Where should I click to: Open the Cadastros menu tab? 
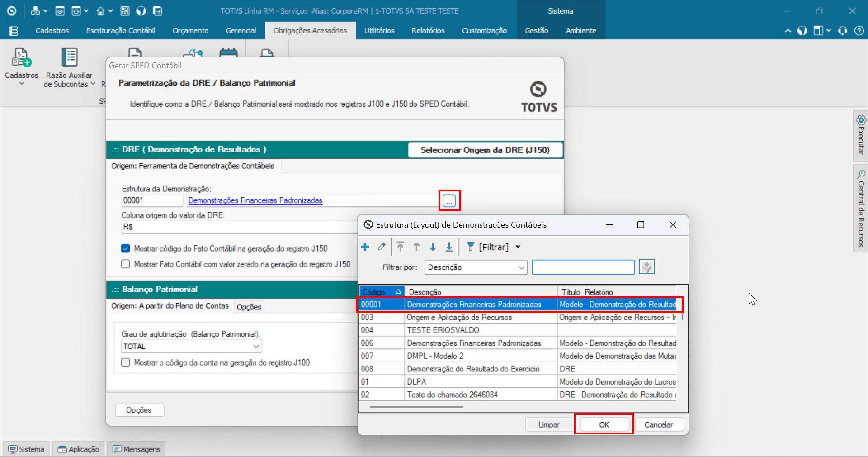click(x=52, y=30)
